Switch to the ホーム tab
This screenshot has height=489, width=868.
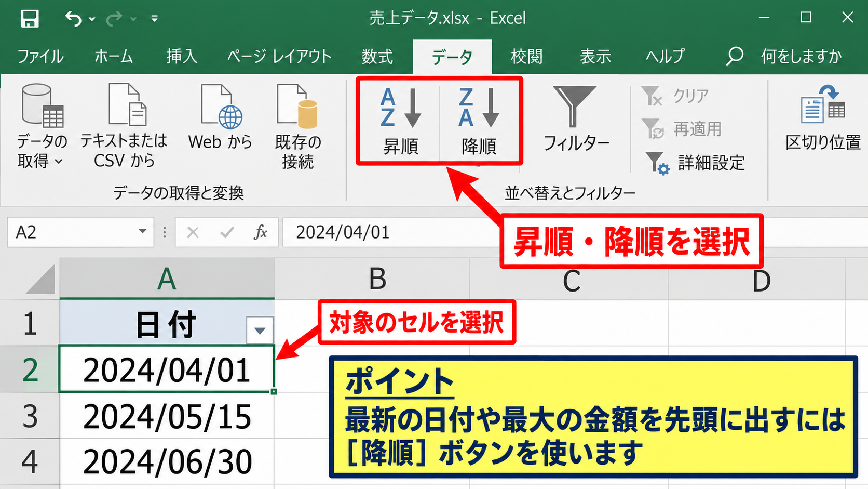pos(114,56)
